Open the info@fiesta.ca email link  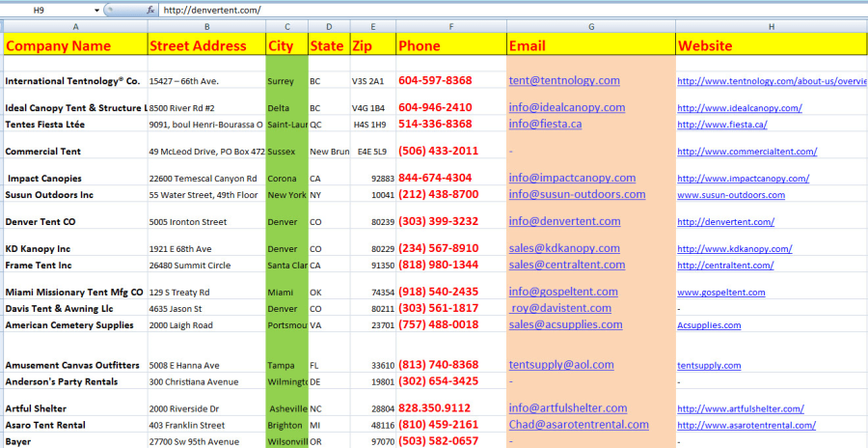pyautogui.click(x=545, y=125)
